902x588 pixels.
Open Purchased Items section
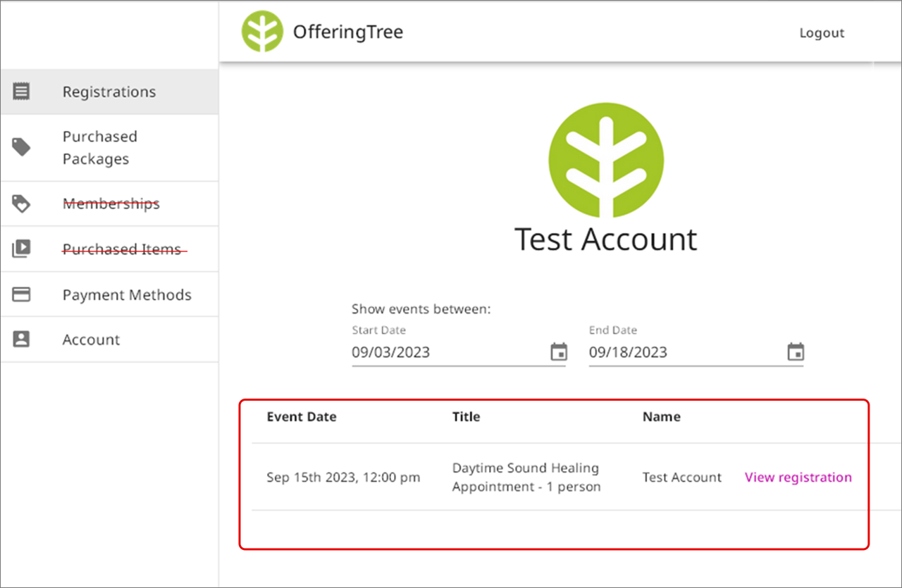pos(109,249)
